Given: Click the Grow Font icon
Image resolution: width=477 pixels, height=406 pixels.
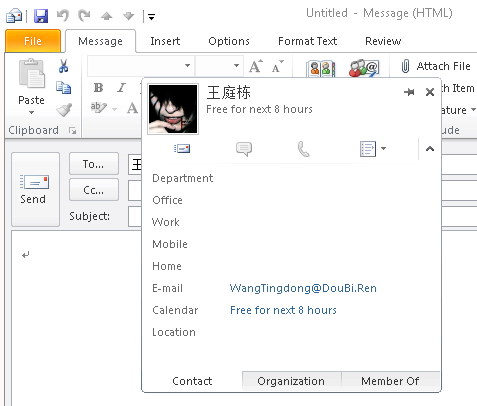Looking at the screenshot, I should (x=256, y=66).
